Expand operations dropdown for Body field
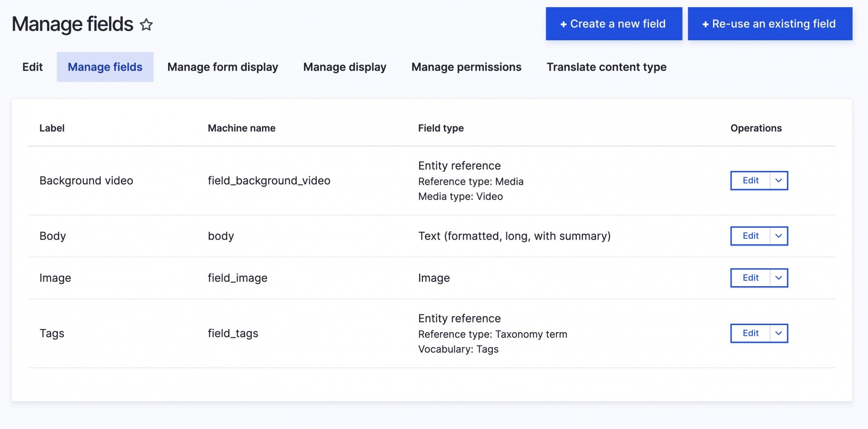The width and height of the screenshot is (868, 429). [x=778, y=236]
